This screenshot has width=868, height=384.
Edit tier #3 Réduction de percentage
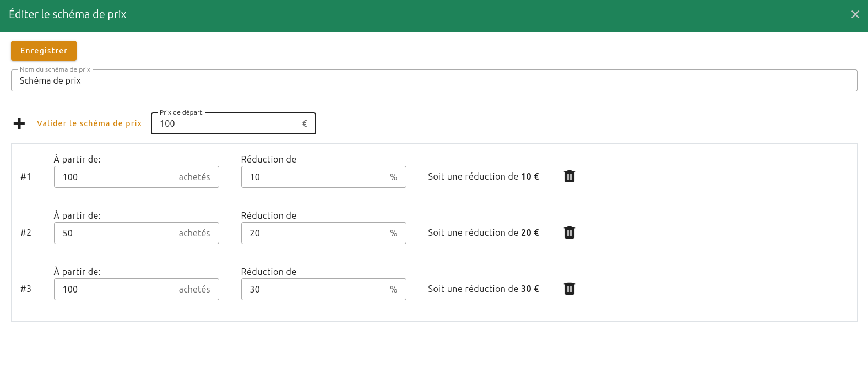pos(314,289)
